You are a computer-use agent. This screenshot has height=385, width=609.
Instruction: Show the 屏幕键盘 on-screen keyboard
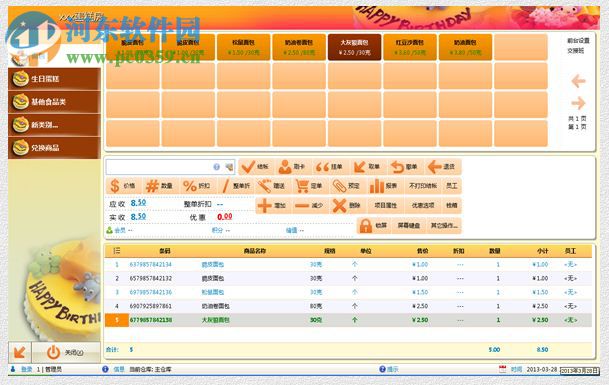pyautogui.click(x=408, y=225)
